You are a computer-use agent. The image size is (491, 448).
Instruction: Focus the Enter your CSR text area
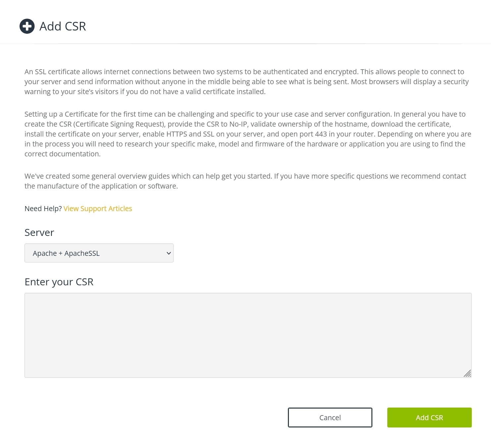pyautogui.click(x=248, y=335)
